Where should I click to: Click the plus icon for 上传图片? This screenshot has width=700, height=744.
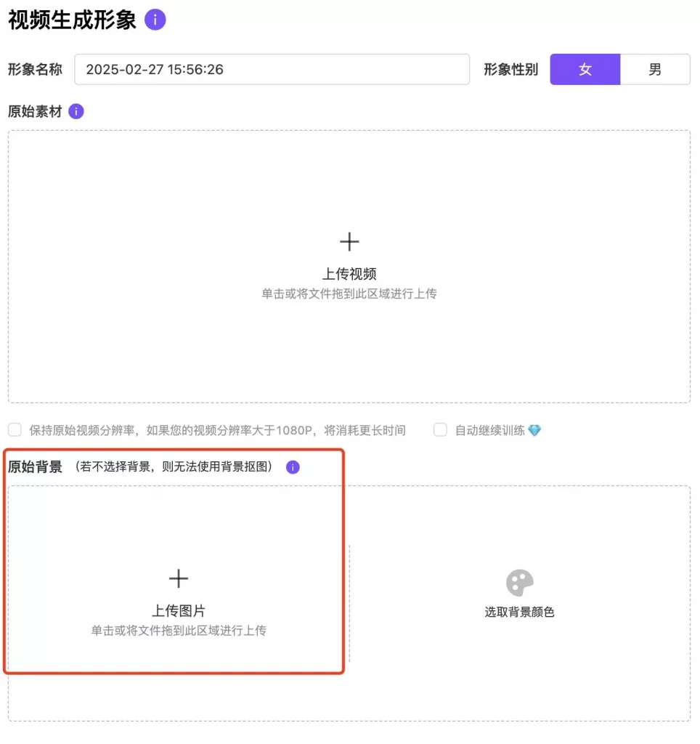179,578
